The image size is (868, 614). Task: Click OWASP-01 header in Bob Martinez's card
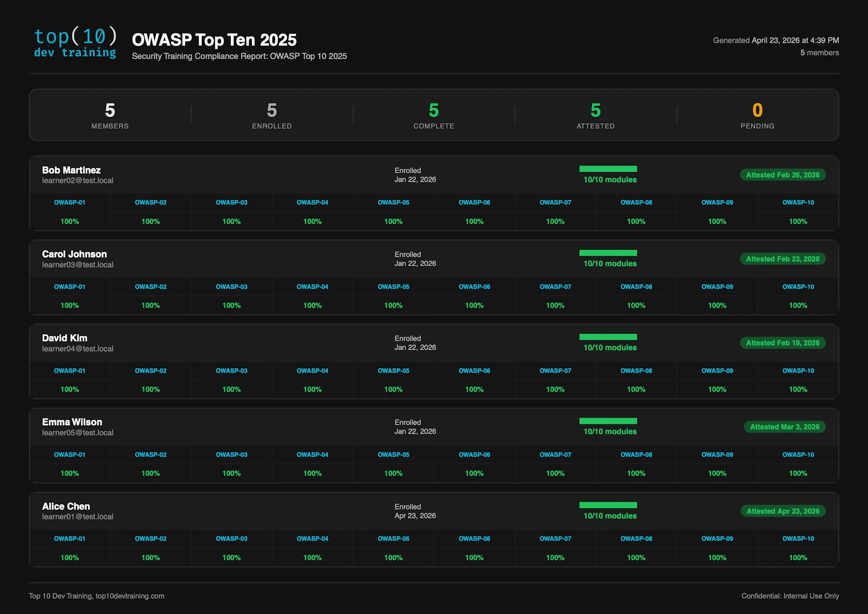pyautogui.click(x=69, y=202)
